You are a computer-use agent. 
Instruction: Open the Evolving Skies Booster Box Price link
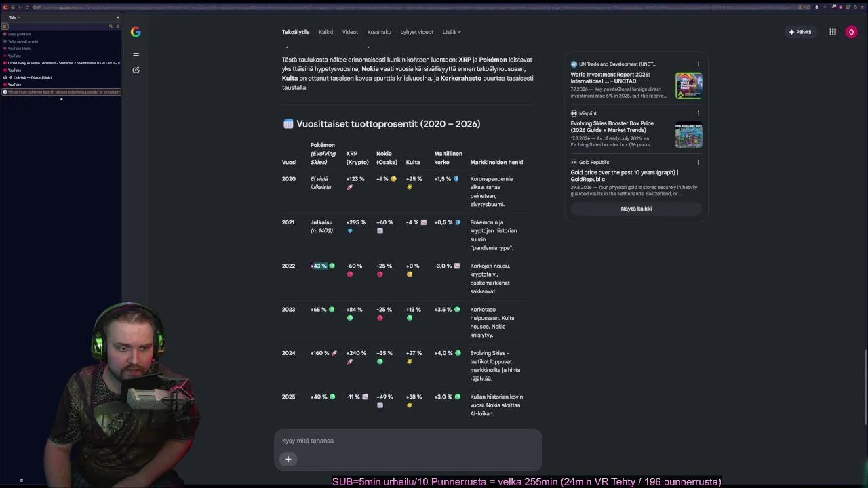coord(612,127)
